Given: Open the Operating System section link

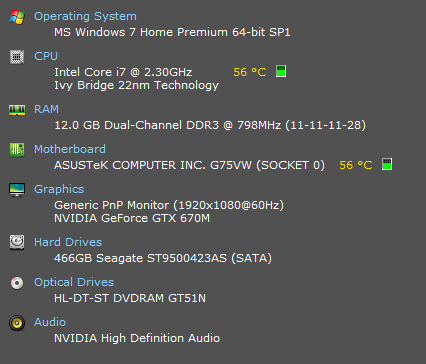Looking at the screenshot, I should pos(85,16).
